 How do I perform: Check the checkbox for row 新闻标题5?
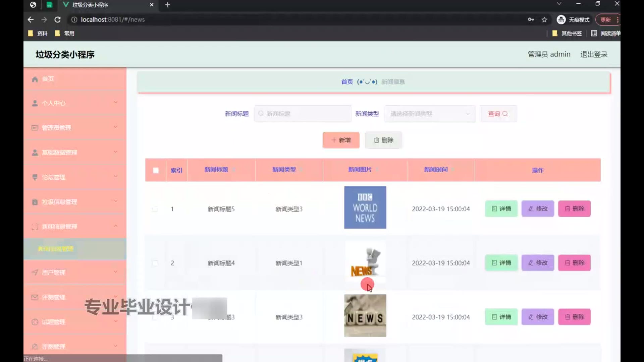[155, 209]
